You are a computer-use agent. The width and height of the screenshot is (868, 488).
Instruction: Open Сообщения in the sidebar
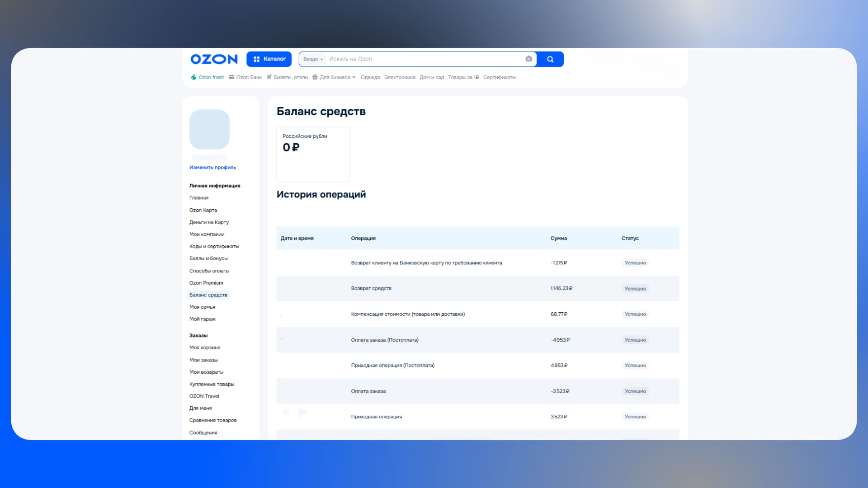click(203, 433)
